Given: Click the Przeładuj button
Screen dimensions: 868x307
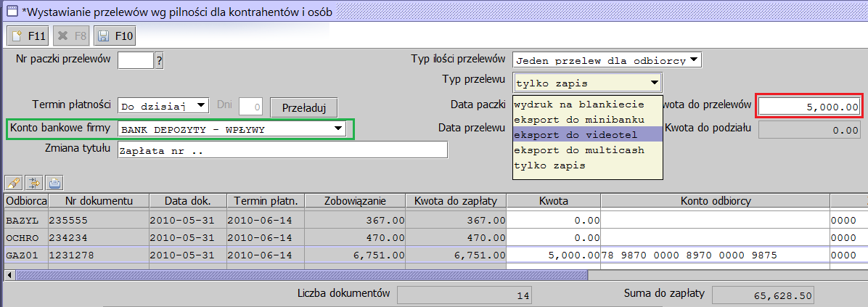Looking at the screenshot, I should 303,107.
